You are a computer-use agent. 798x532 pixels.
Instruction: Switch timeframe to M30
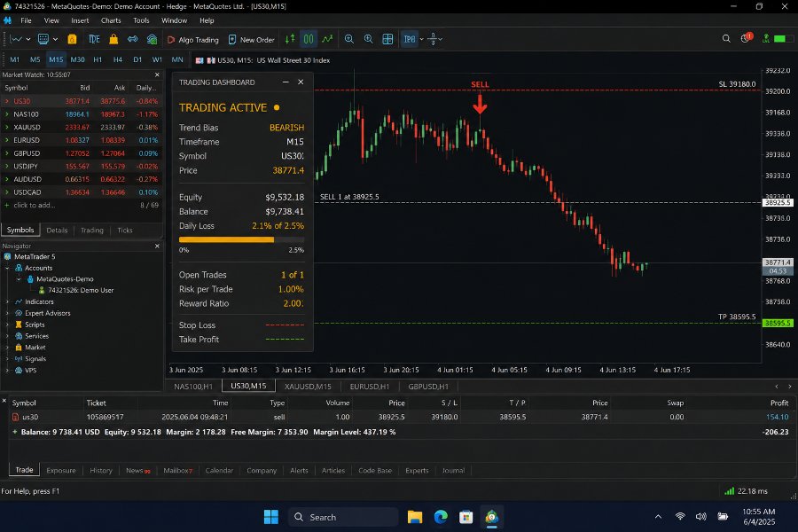[x=77, y=59]
